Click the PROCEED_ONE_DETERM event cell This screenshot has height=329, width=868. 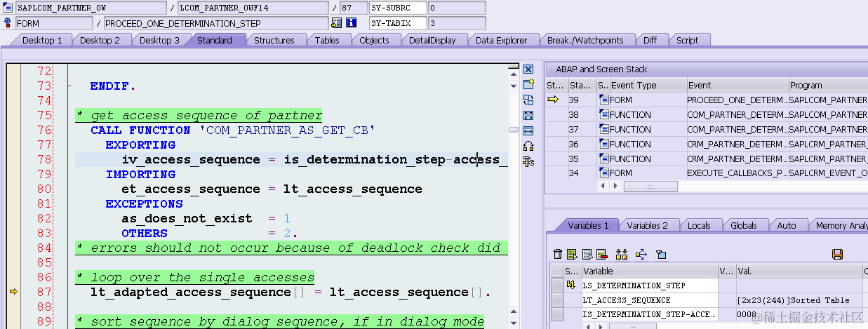737,100
